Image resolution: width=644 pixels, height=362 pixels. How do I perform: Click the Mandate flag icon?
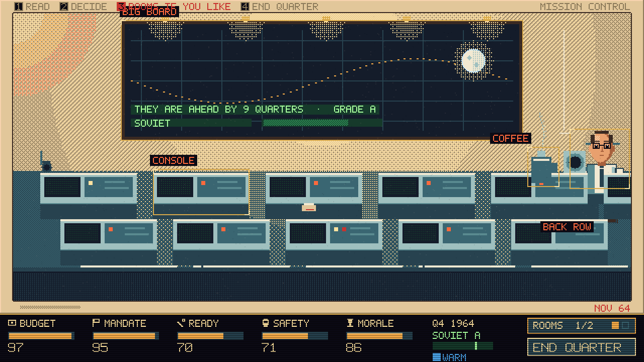[x=96, y=323]
